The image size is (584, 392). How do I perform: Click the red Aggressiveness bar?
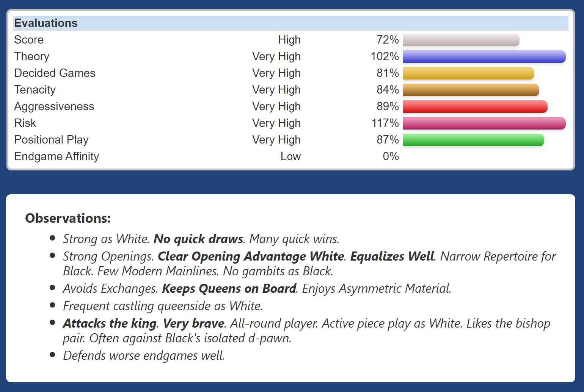tap(475, 107)
